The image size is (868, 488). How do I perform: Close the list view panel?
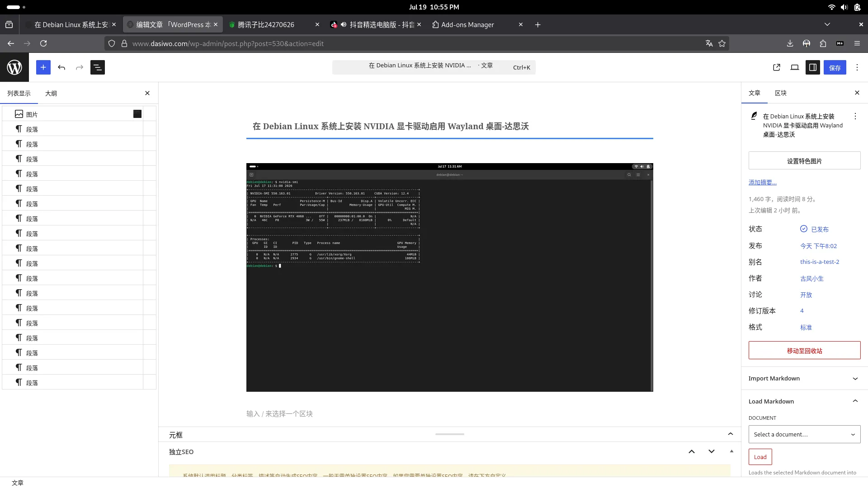coord(147,93)
